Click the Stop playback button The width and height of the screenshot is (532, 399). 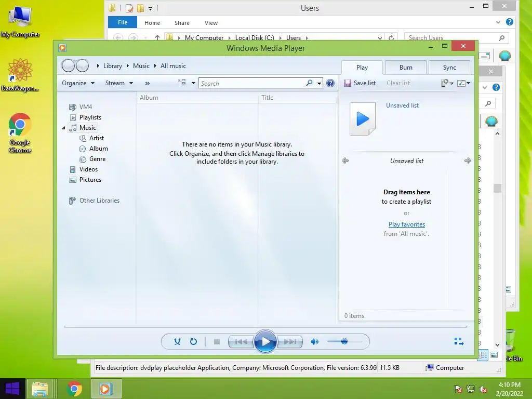pyautogui.click(x=217, y=342)
